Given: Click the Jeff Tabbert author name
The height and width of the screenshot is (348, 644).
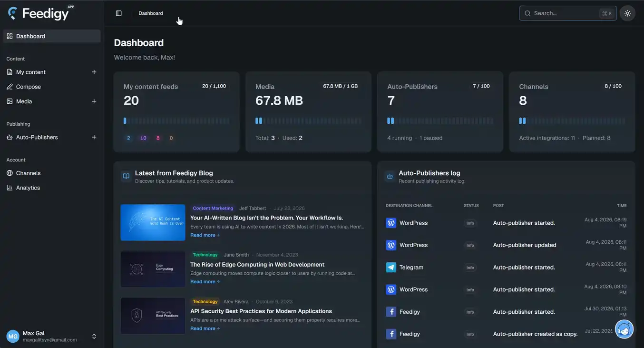Looking at the screenshot, I should pos(253,208).
